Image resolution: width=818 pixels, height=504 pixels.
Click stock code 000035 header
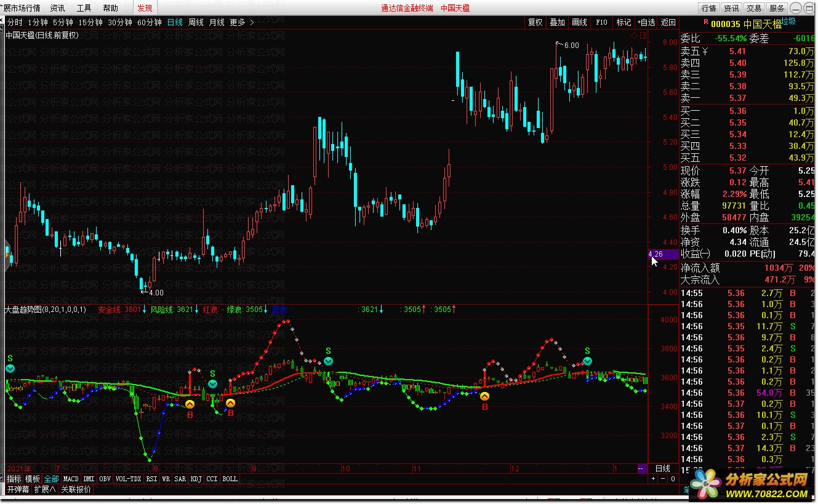pos(726,25)
